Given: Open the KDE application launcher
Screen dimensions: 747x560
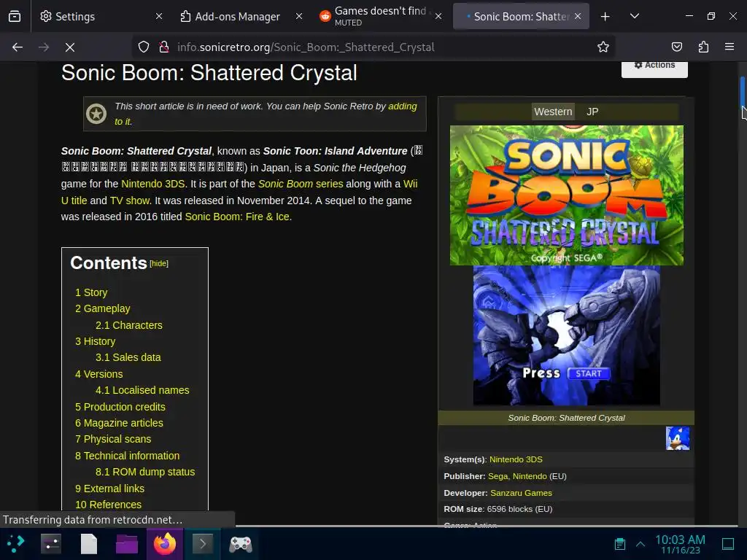Looking at the screenshot, I should (15, 544).
